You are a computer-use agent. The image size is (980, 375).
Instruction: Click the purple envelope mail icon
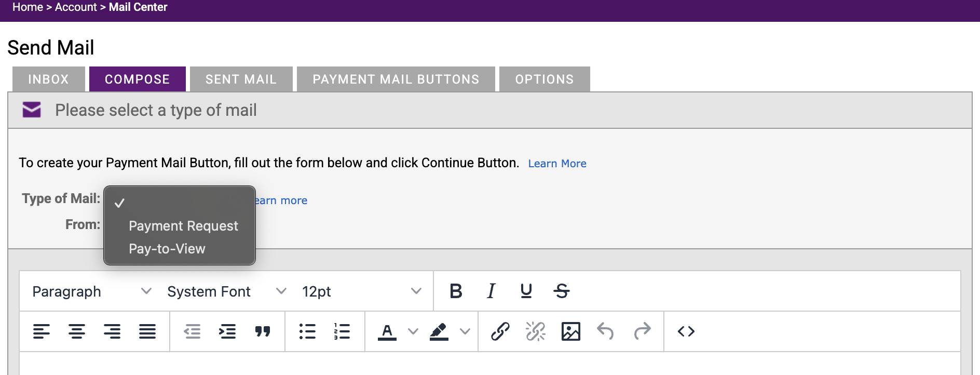tap(32, 110)
